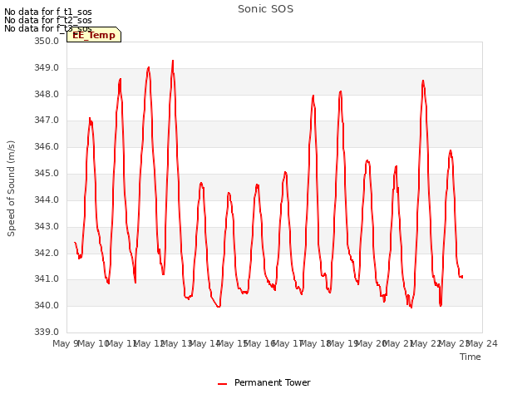Click the Speed of Sound (m/s) axis label
Image resolution: width=532 pixels, height=399 pixels.
click(11, 189)
